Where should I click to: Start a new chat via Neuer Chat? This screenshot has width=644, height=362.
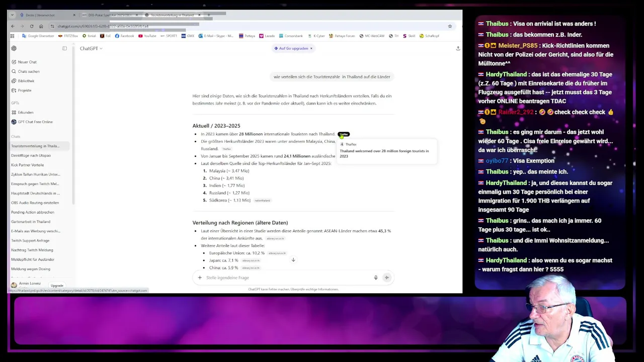coord(27,62)
